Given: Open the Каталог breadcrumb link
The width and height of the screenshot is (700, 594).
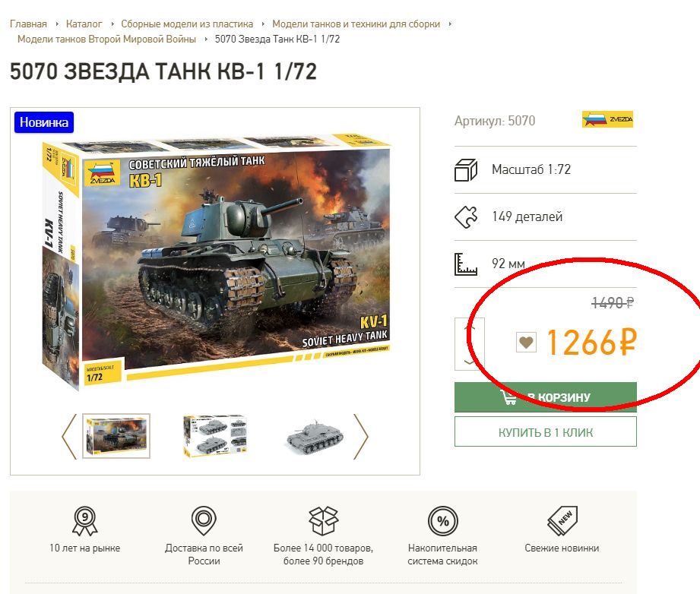Looking at the screenshot, I should coord(84,24).
